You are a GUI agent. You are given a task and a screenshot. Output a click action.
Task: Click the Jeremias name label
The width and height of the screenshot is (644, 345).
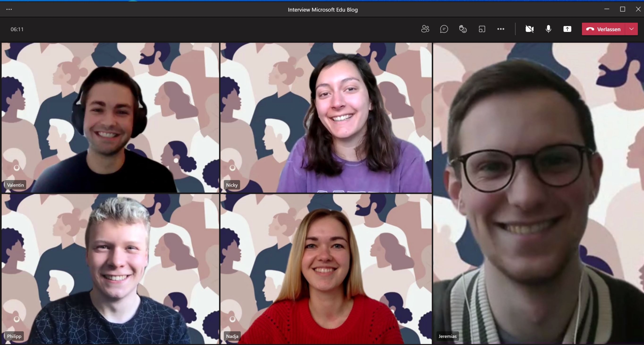(x=447, y=336)
